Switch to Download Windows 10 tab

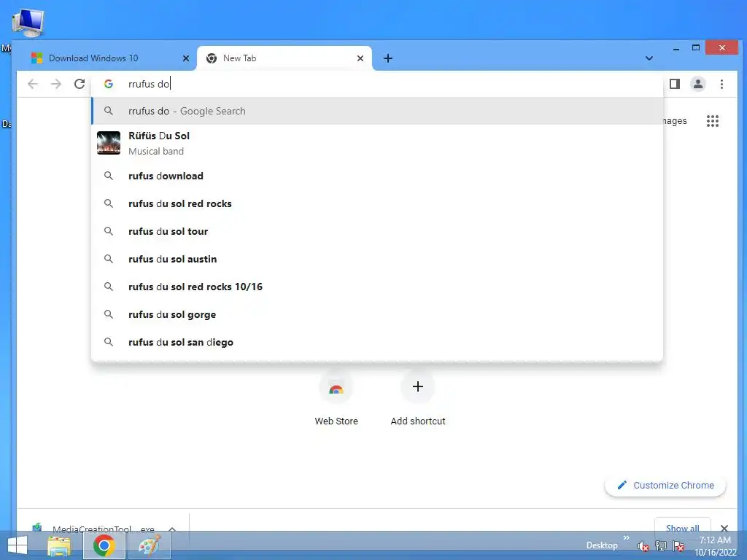[108, 58]
